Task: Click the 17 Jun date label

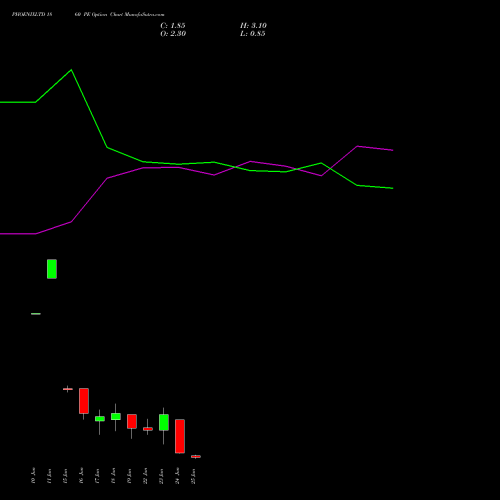Action: click(97, 476)
